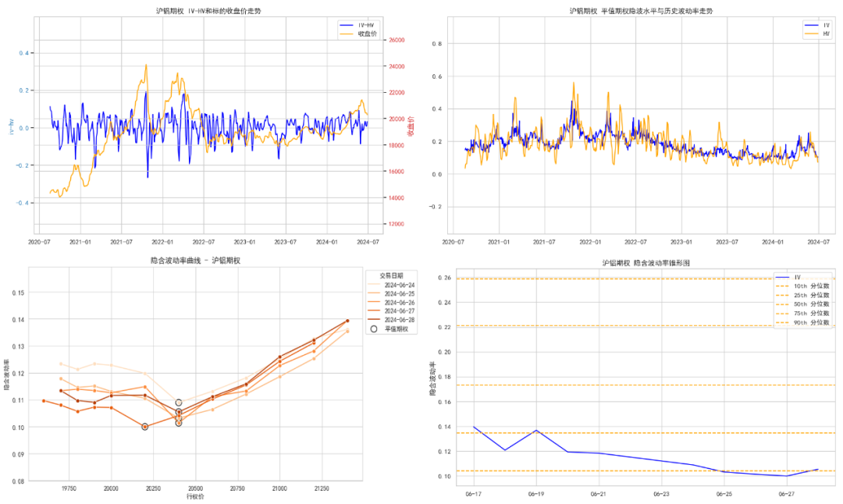
Task: Click the chart title "沪铝期权 IV-HV和标的收盘价走势"
Action: [x=208, y=11]
